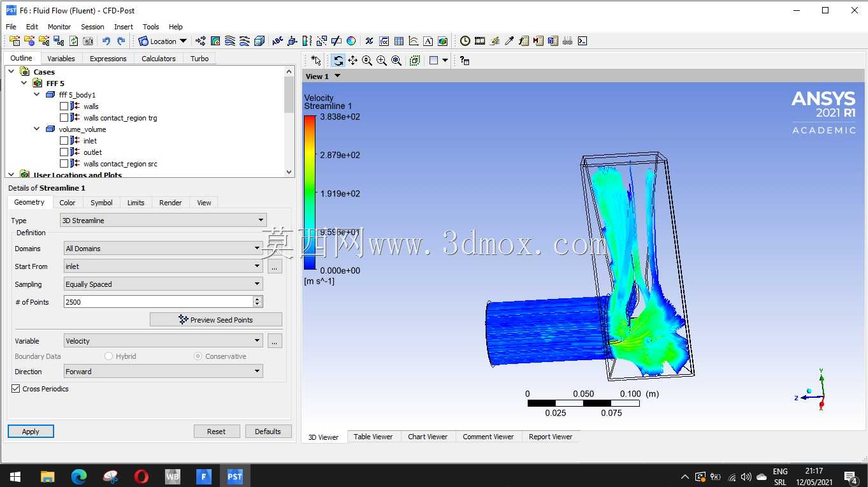
Task: Click the Reset button
Action: click(217, 432)
